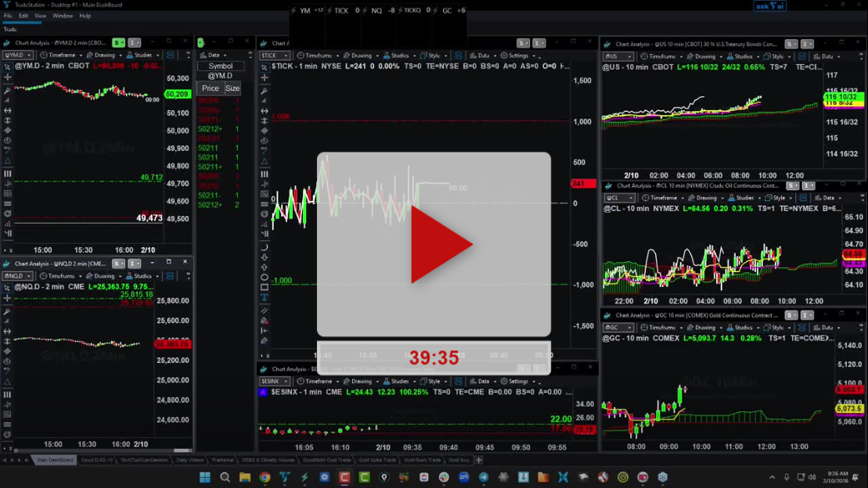The image size is (868, 488).
Task: Play the video with the red play button
Action: [440, 245]
